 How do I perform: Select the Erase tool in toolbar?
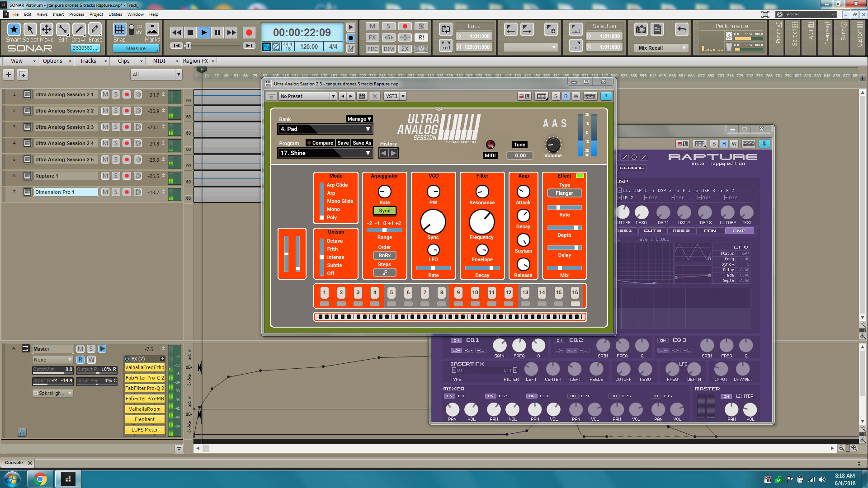point(95,30)
